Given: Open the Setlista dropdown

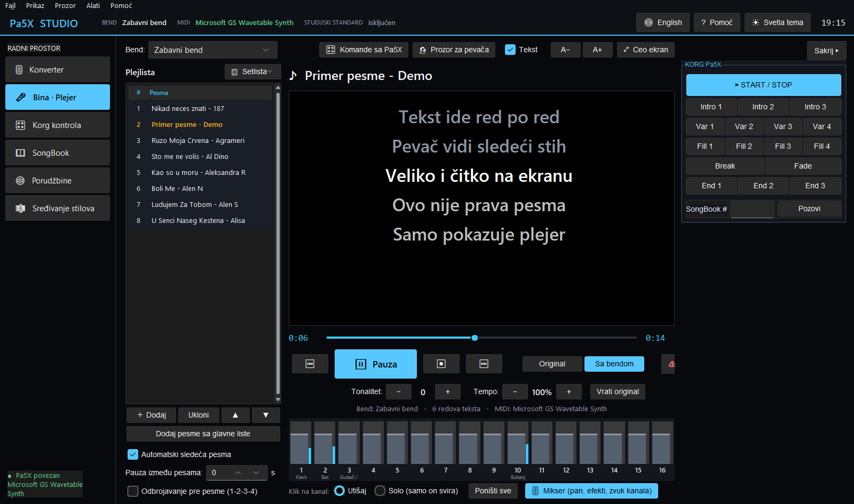Looking at the screenshot, I should [252, 71].
